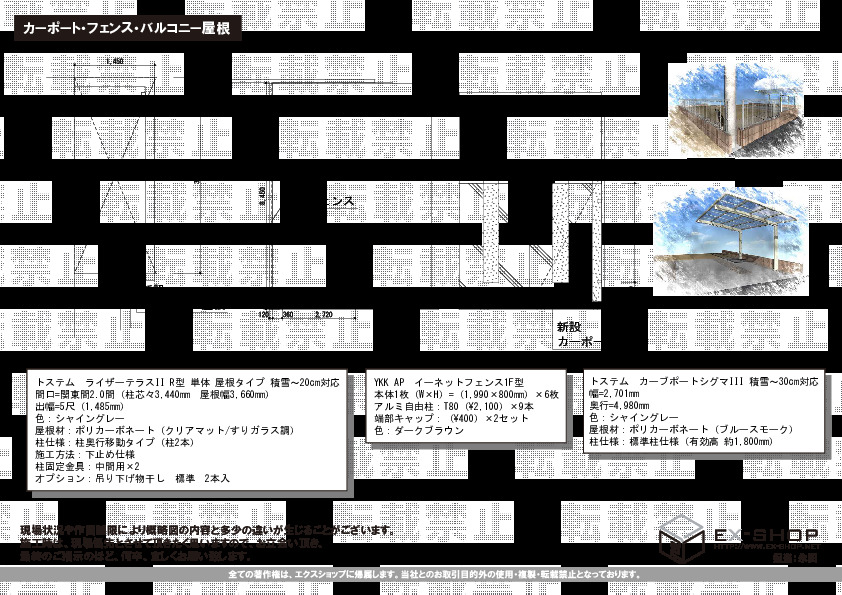
Task: Select the 柱仕様:標準柱仕様 (有効高 約1,800mm) line
Action: pyautogui.click(x=681, y=441)
